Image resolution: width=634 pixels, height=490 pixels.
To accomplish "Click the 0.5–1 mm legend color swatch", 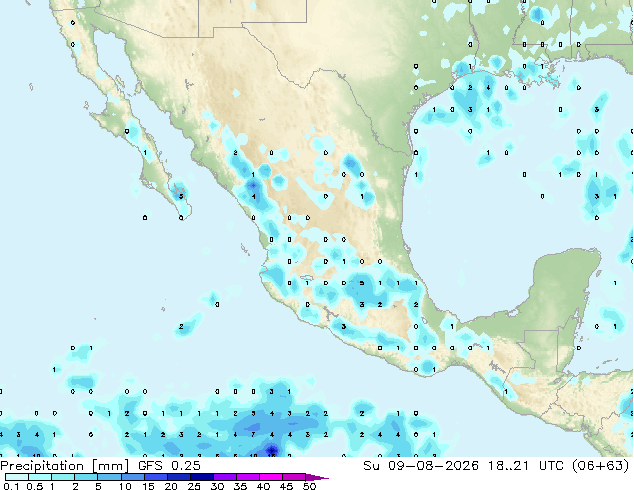I will click(40, 477).
